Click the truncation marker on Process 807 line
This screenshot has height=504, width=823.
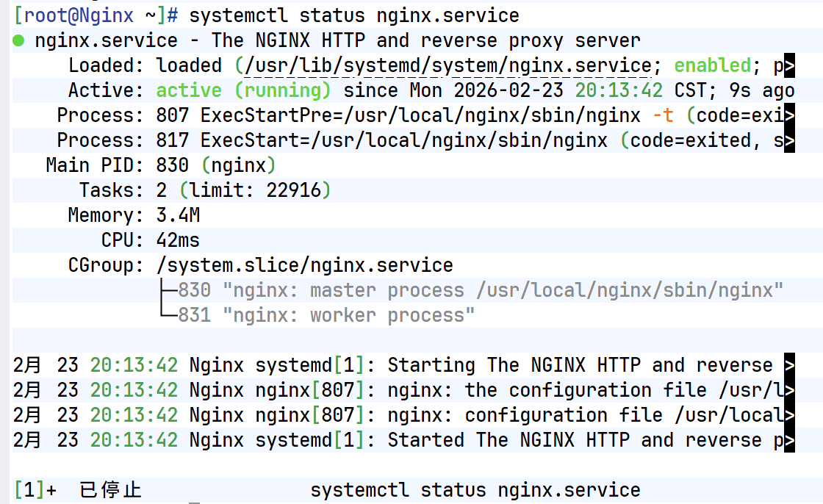pyautogui.click(x=789, y=115)
